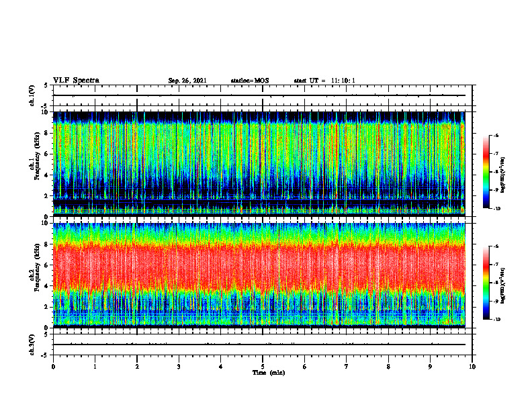Click the "6" kHz tick on ch.1 axis

point(47,154)
